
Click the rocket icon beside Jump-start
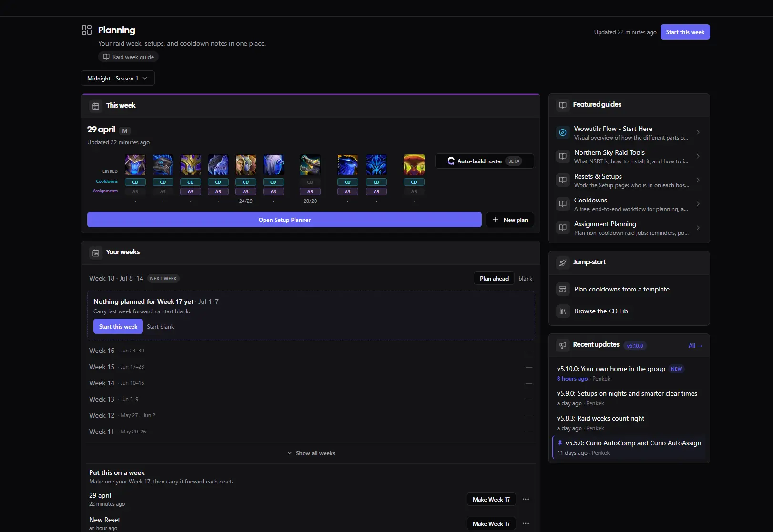pyautogui.click(x=563, y=262)
